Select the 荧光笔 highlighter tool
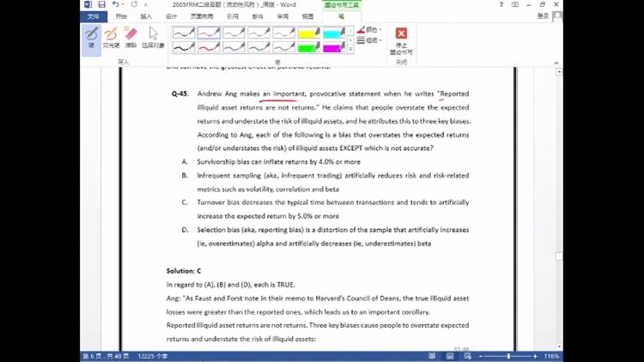 pyautogui.click(x=111, y=39)
